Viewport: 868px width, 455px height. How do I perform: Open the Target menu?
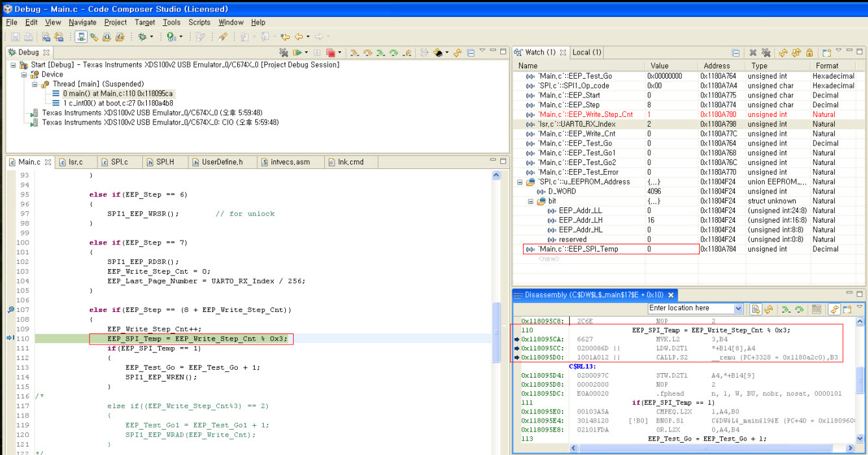144,21
